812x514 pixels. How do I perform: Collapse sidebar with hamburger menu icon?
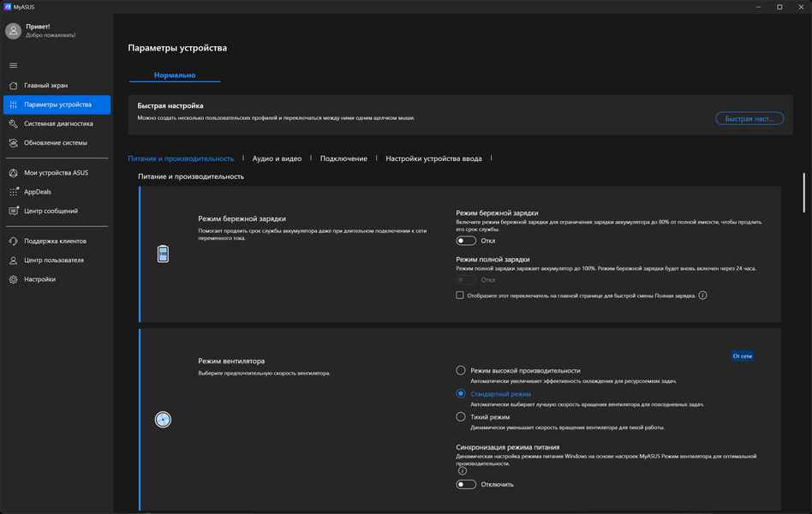click(x=14, y=65)
